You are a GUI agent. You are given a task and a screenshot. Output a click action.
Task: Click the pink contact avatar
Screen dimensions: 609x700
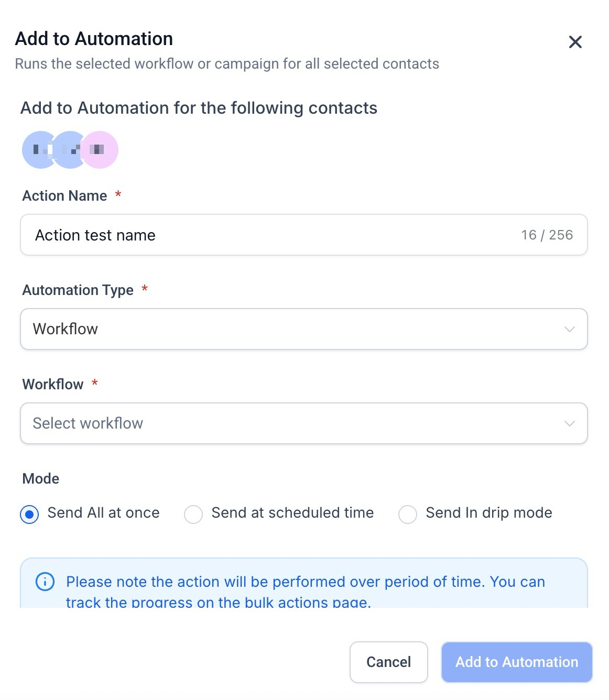pos(102,150)
